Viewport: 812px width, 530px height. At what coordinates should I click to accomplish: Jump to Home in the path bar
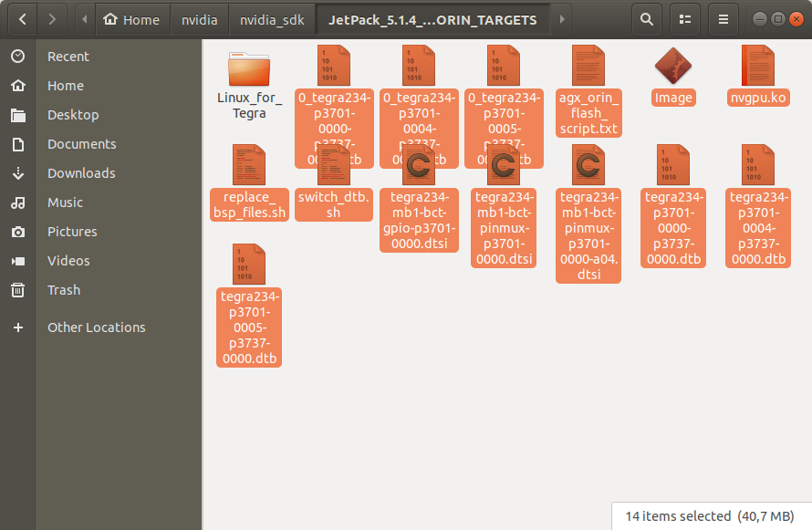click(x=132, y=20)
